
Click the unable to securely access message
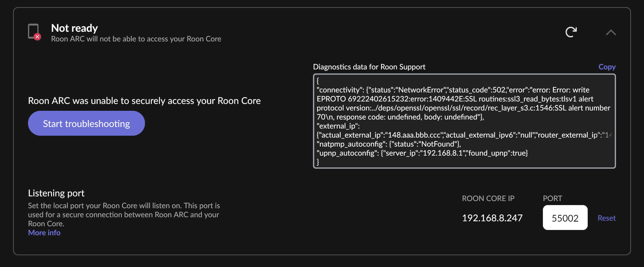[144, 101]
